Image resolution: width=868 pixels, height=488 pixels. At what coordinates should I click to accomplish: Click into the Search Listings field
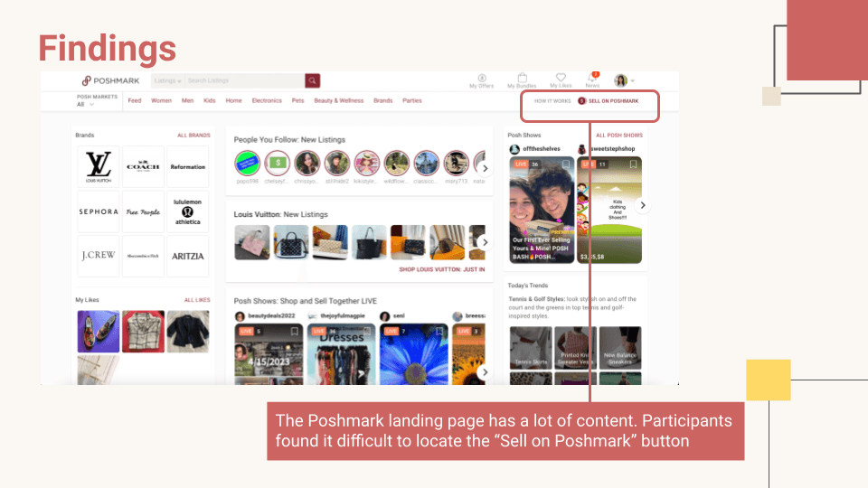[245, 80]
